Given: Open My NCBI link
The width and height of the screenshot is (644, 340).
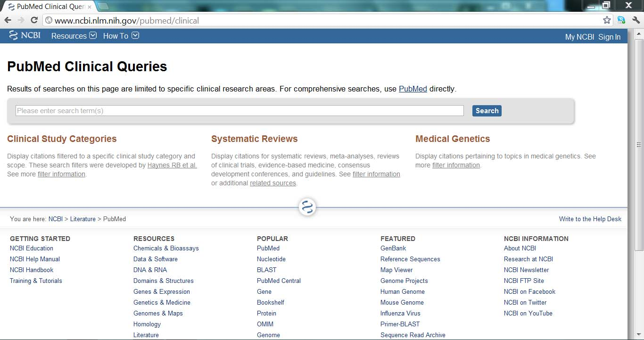Looking at the screenshot, I should coord(579,37).
